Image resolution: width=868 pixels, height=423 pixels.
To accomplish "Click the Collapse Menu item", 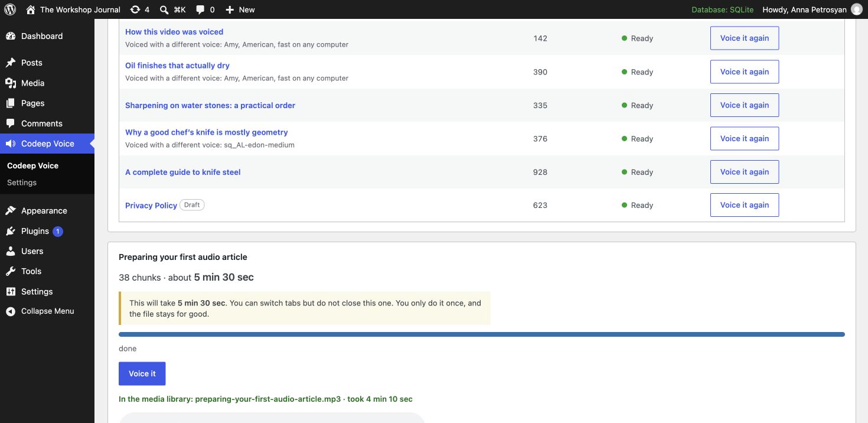I will click(47, 311).
